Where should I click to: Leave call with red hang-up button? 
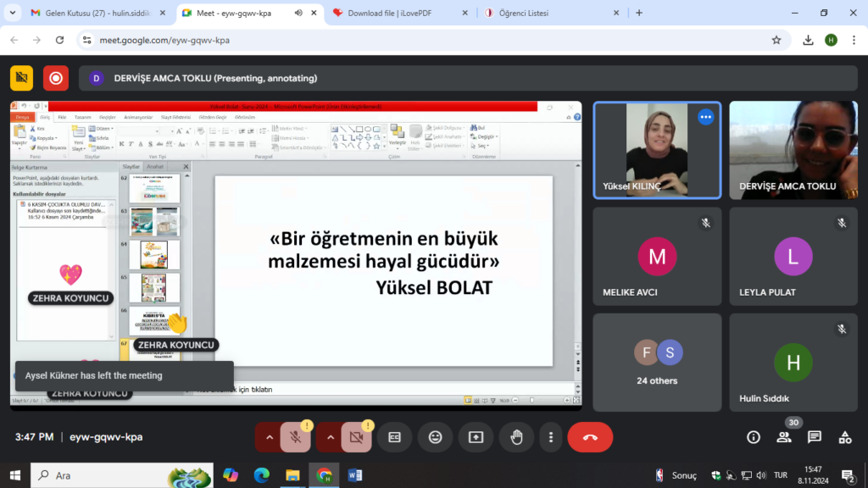pyautogui.click(x=590, y=437)
